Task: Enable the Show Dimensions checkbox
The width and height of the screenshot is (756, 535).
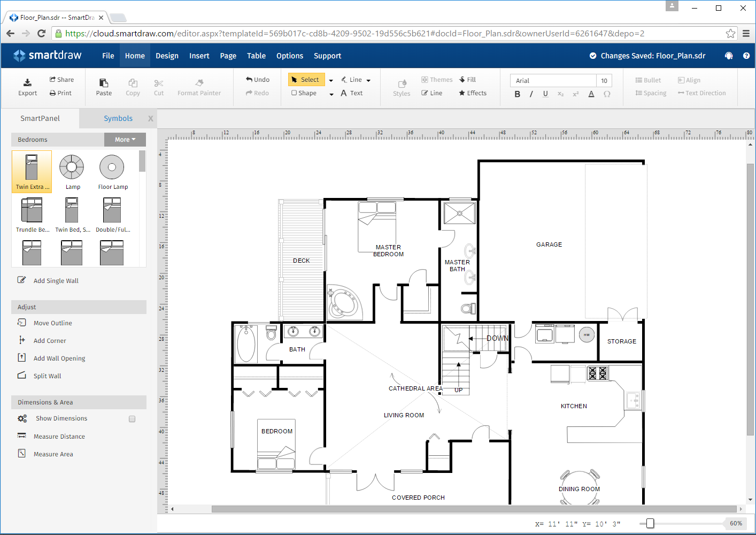Action: point(132,419)
